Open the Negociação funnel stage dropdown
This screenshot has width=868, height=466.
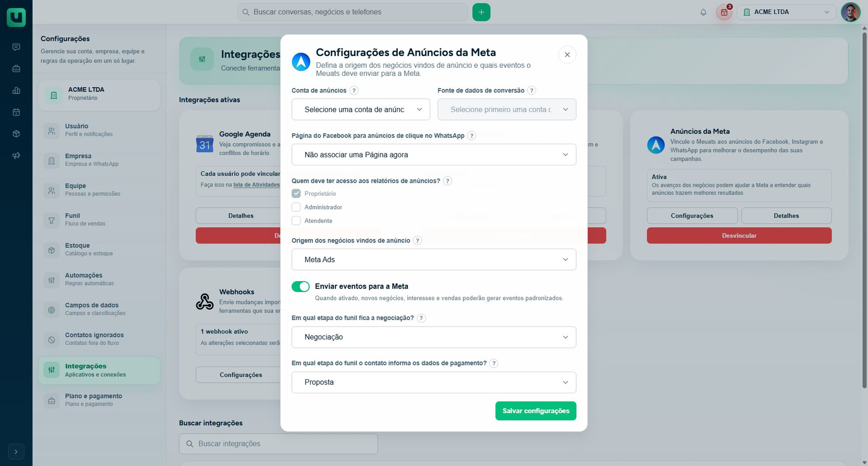pyautogui.click(x=434, y=337)
